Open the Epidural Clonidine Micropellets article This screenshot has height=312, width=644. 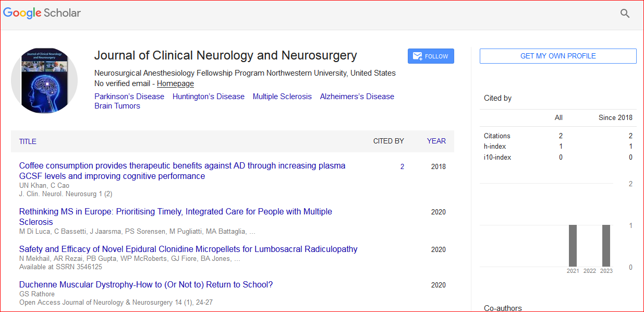tap(188, 249)
